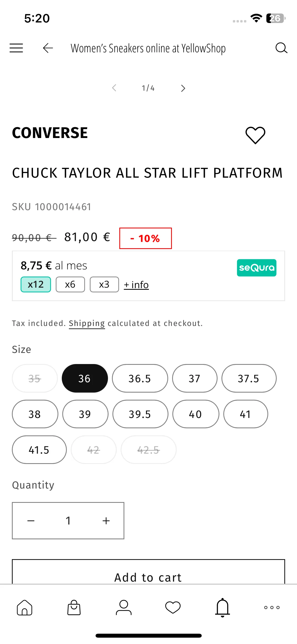
Task: Choose size 41.5
Action: point(39,450)
